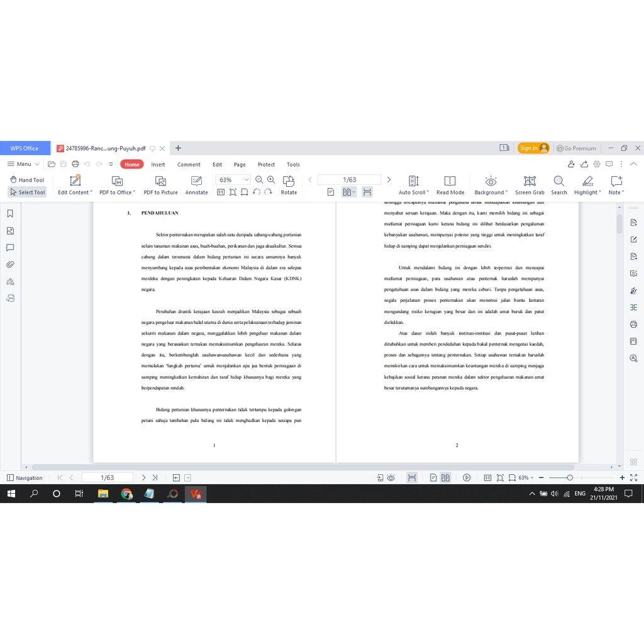
Task: Click the Sign in button
Action: tap(533, 148)
